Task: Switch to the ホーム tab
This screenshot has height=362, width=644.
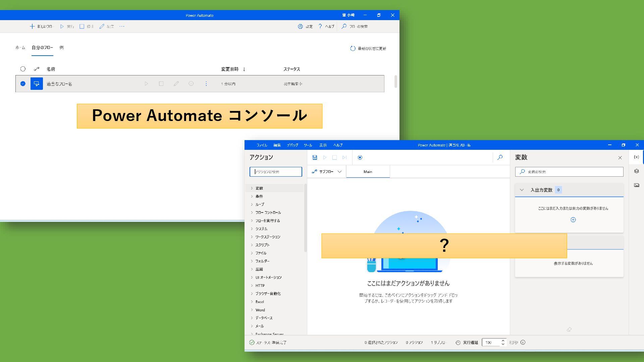Action: pyautogui.click(x=20, y=48)
